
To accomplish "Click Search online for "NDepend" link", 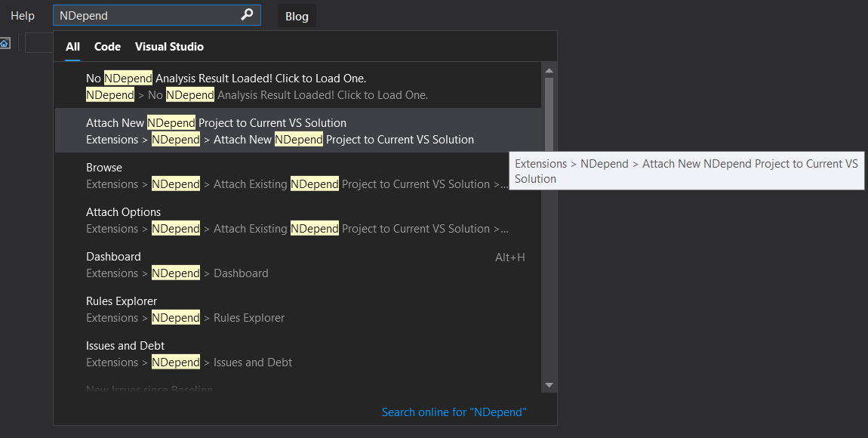I will pos(454,412).
